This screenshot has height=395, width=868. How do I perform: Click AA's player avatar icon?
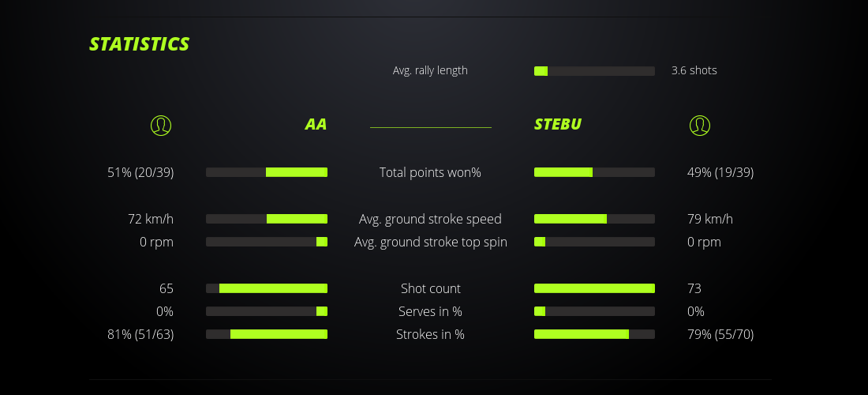tap(161, 125)
